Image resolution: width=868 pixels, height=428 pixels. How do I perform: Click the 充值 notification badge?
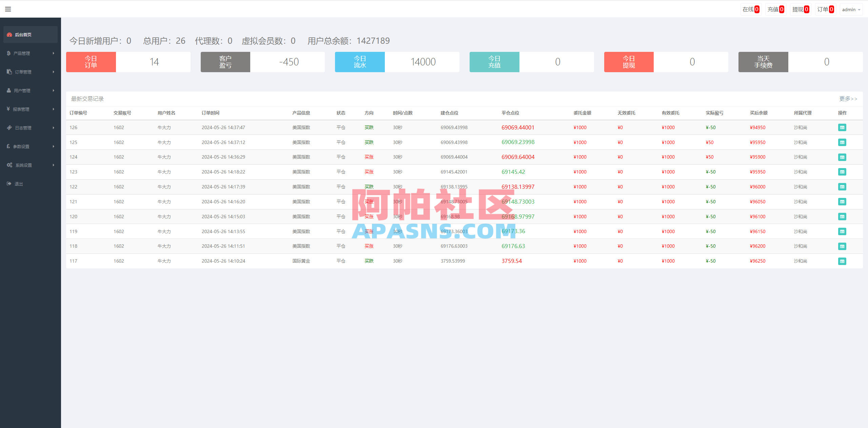click(x=781, y=9)
